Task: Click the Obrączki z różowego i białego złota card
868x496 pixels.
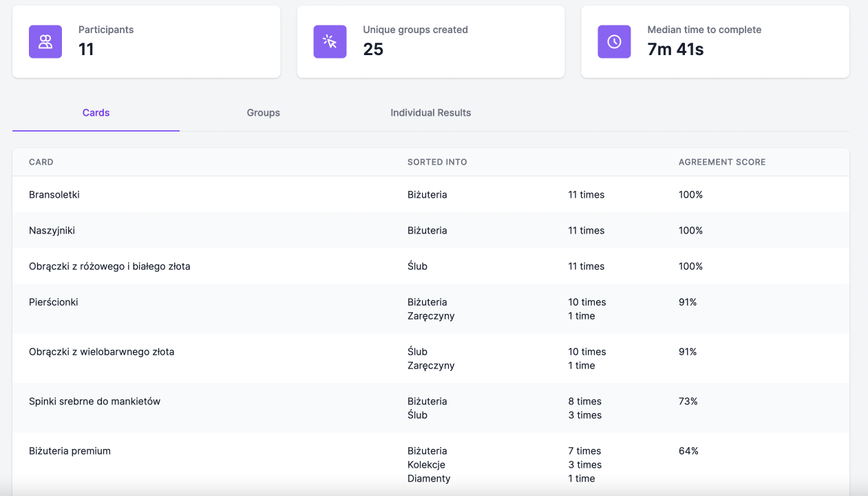Action: (109, 267)
